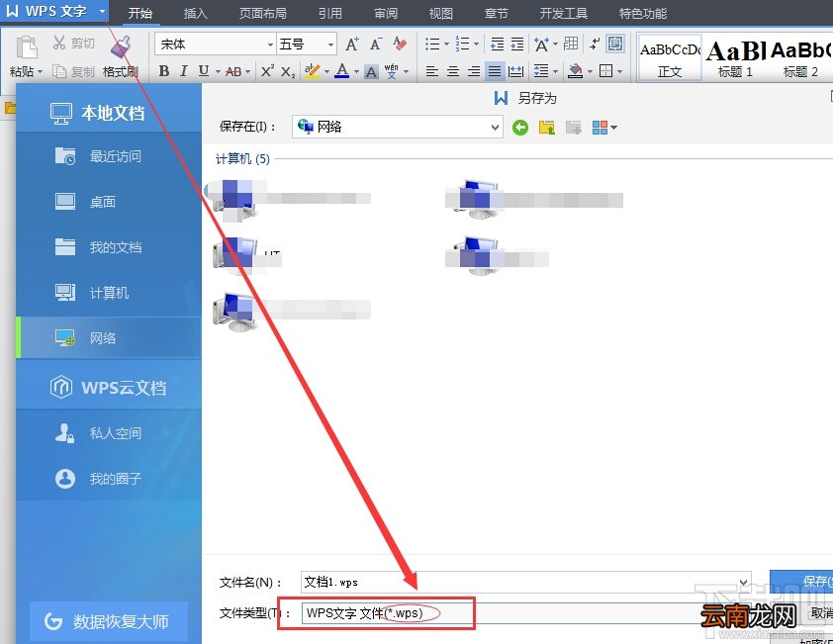Toggle superscript formatting
The height and width of the screenshot is (644, 833).
pos(268,70)
